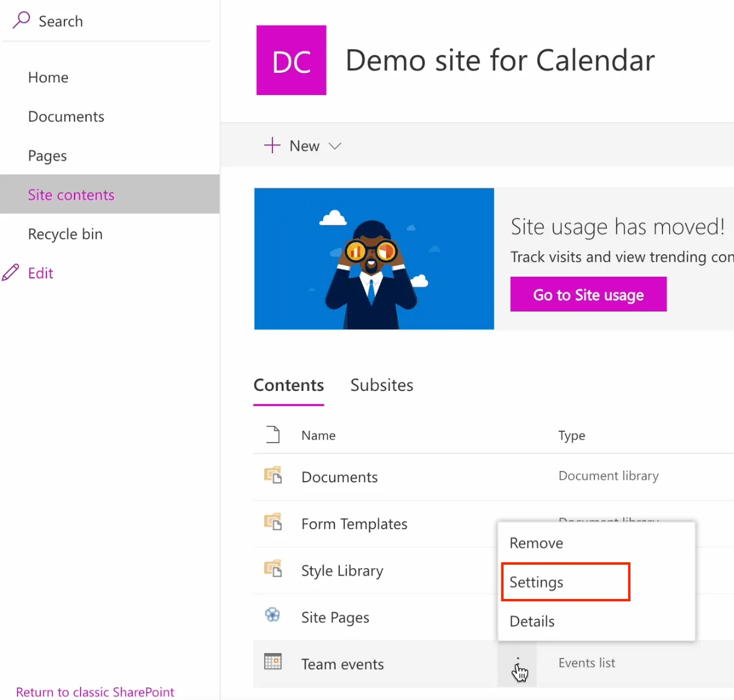Click the Edit navigation link
The height and width of the screenshot is (700, 734).
click(x=41, y=273)
